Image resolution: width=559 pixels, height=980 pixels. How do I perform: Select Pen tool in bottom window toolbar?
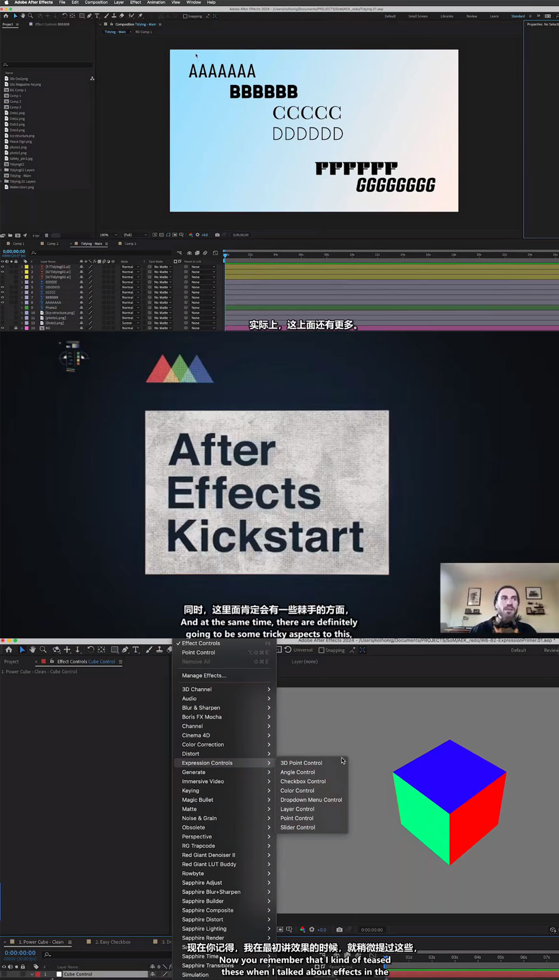[125, 650]
